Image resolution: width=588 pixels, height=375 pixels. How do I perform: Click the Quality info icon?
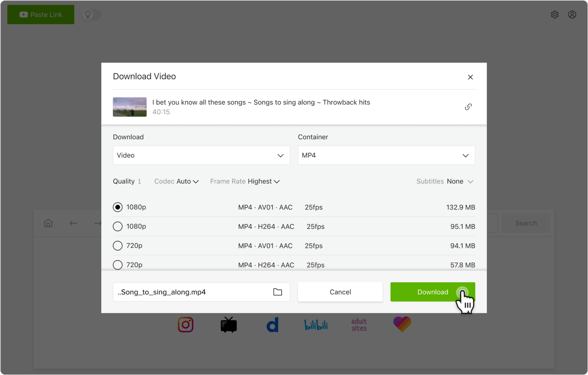click(x=139, y=181)
